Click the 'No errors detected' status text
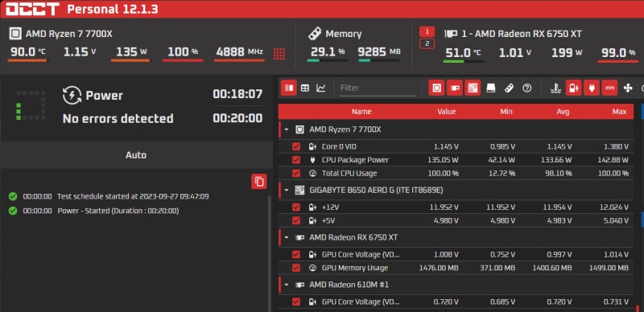The image size is (644, 312). coord(118,119)
